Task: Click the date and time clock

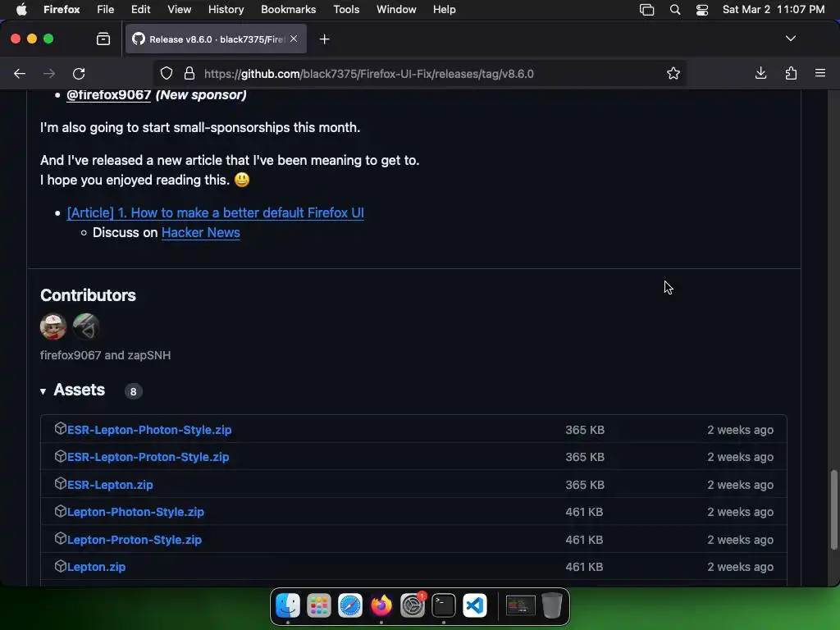Action: click(774, 10)
